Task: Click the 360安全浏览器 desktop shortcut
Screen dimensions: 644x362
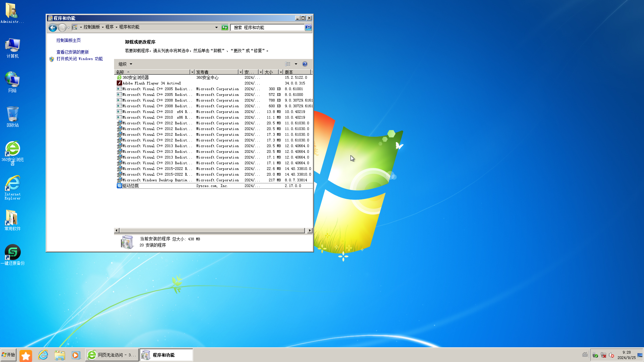Action: 12,153
